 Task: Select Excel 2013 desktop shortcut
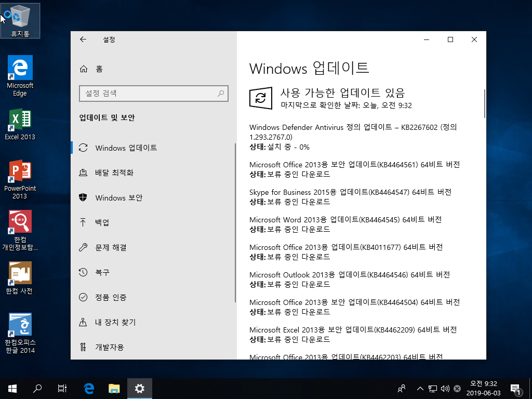tap(20, 125)
